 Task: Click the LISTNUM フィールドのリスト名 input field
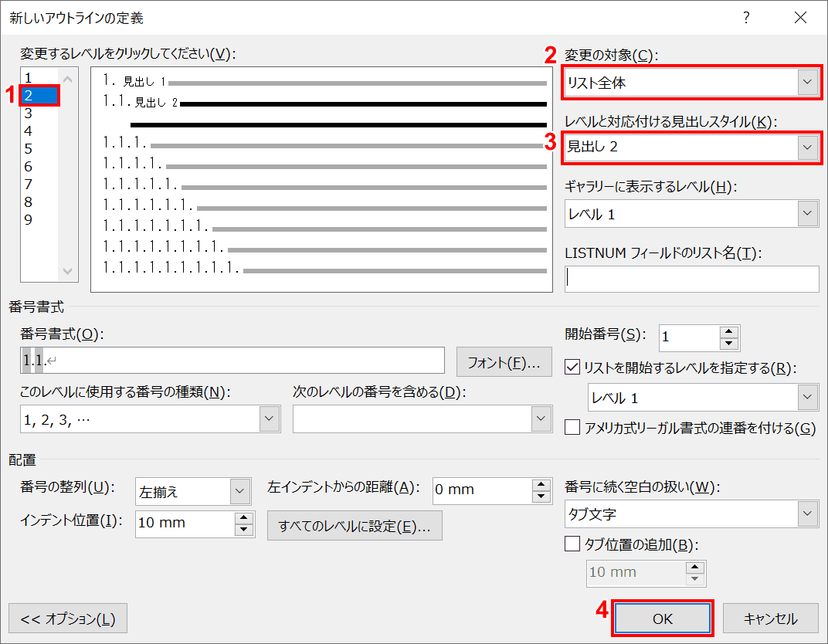pos(691,279)
